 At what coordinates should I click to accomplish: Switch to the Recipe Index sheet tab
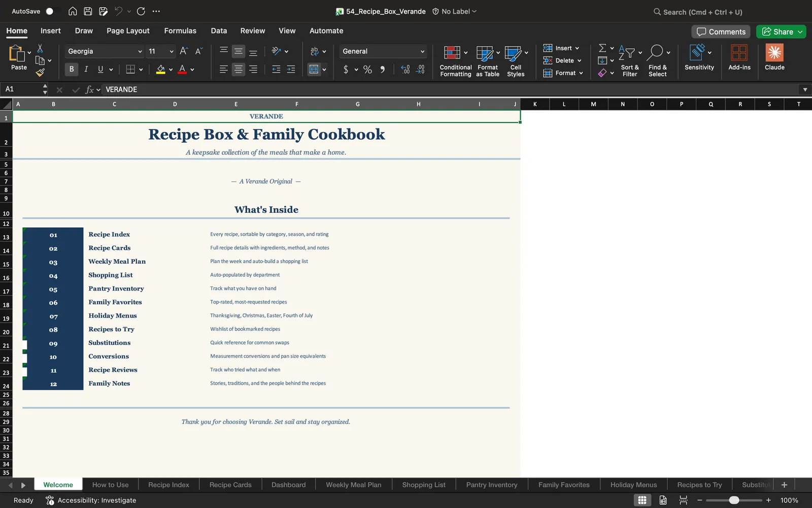click(x=168, y=485)
